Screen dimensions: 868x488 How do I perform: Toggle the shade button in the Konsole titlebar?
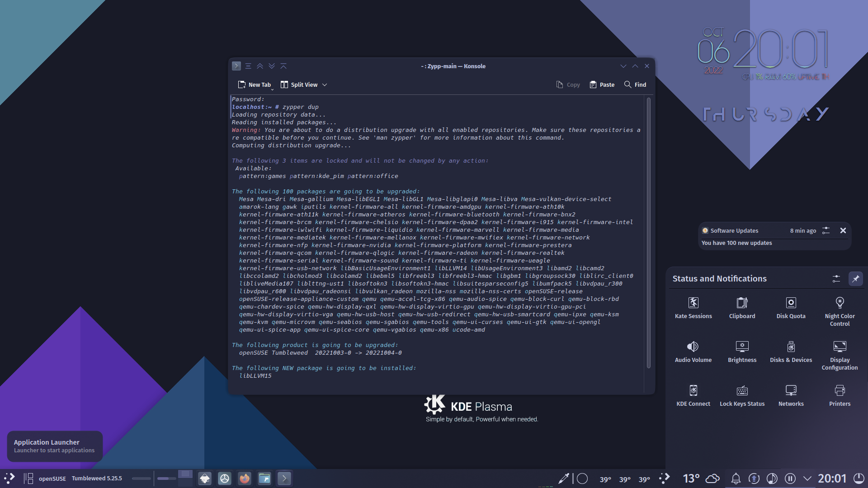pos(283,66)
